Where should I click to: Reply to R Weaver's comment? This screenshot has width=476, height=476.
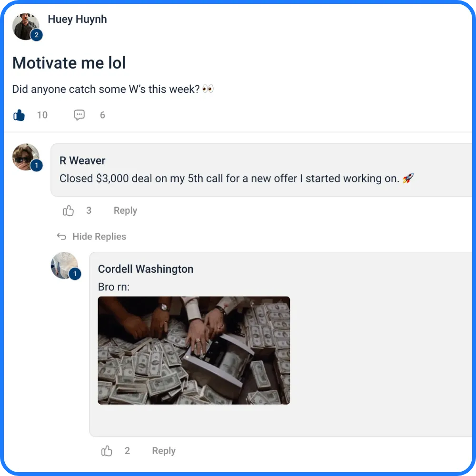click(125, 210)
